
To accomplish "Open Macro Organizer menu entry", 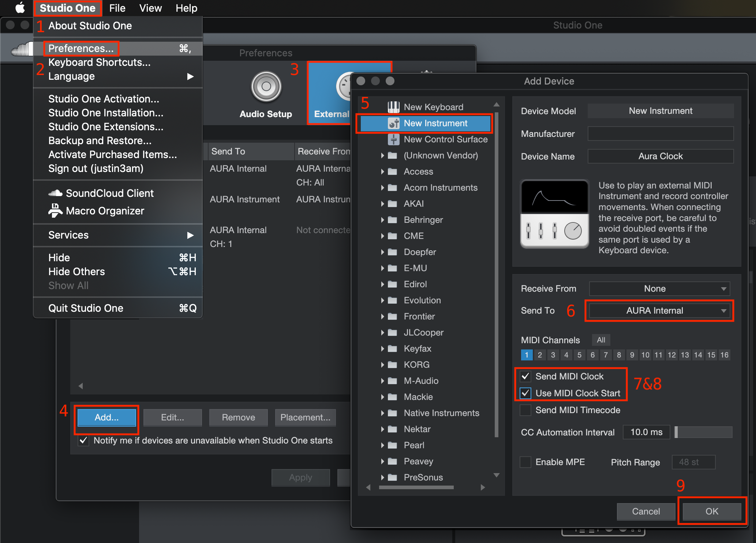I will coord(105,211).
